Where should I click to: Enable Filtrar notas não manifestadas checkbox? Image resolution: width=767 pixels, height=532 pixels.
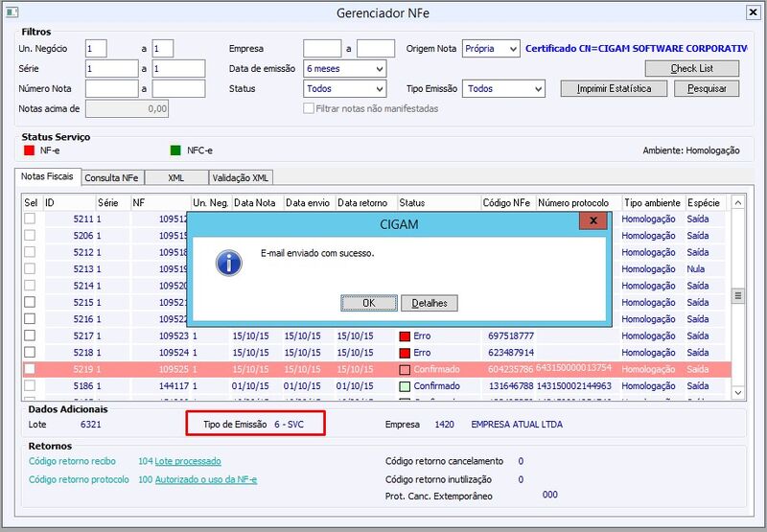point(308,108)
